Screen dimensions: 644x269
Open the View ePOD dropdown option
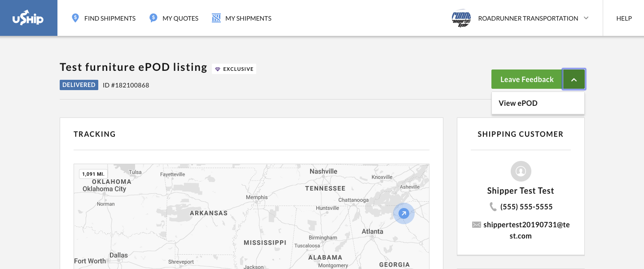click(517, 103)
